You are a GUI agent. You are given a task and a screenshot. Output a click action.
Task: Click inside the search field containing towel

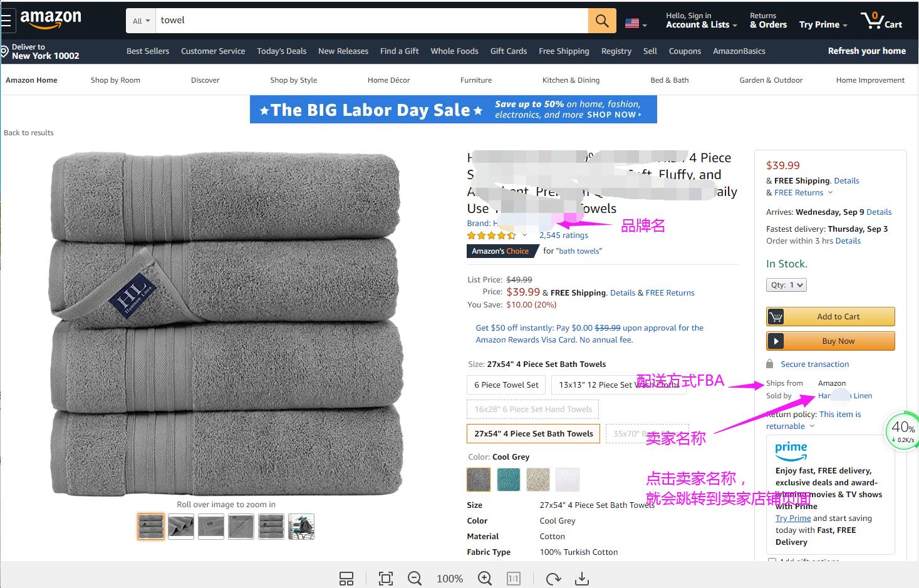pyautogui.click(x=372, y=21)
